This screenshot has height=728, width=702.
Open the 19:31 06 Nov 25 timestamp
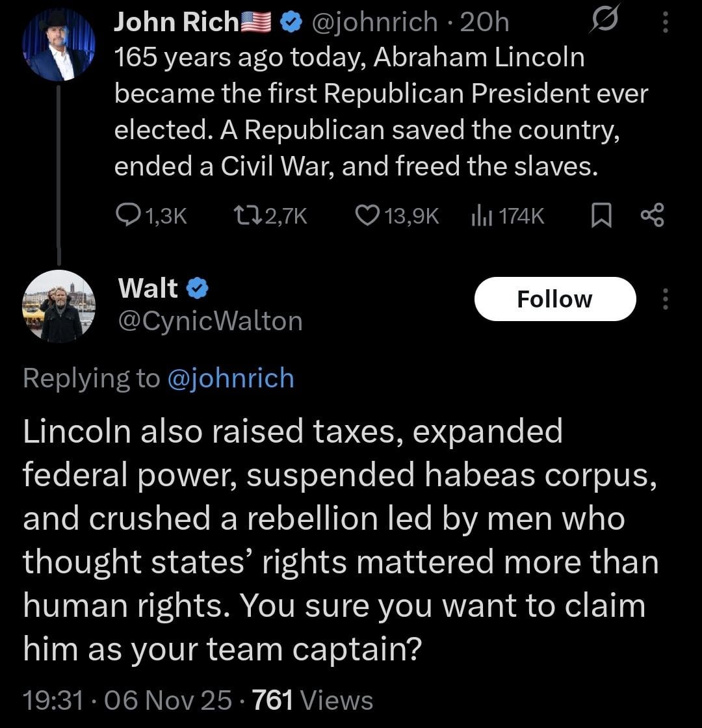[x=127, y=700]
